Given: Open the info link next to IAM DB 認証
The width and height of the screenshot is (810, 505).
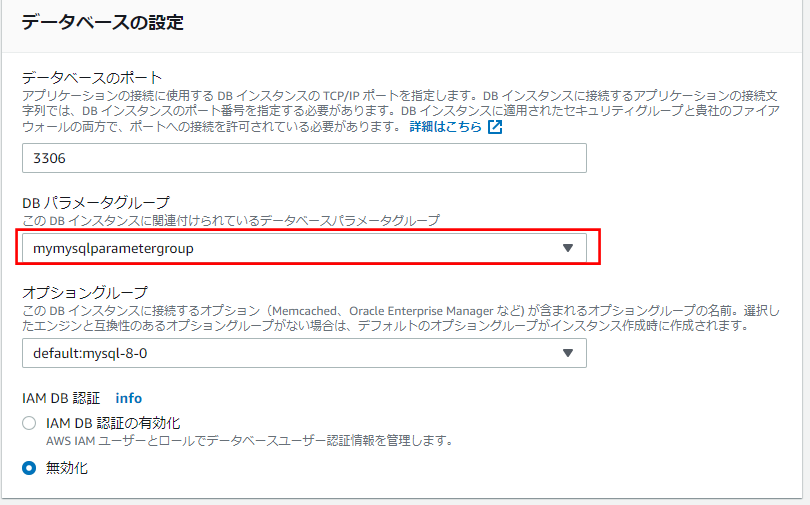Looking at the screenshot, I should click(129, 398).
